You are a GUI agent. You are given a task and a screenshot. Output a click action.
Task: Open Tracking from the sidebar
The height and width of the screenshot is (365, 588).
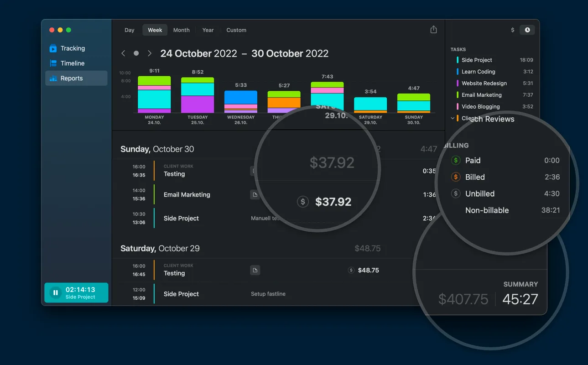click(73, 48)
